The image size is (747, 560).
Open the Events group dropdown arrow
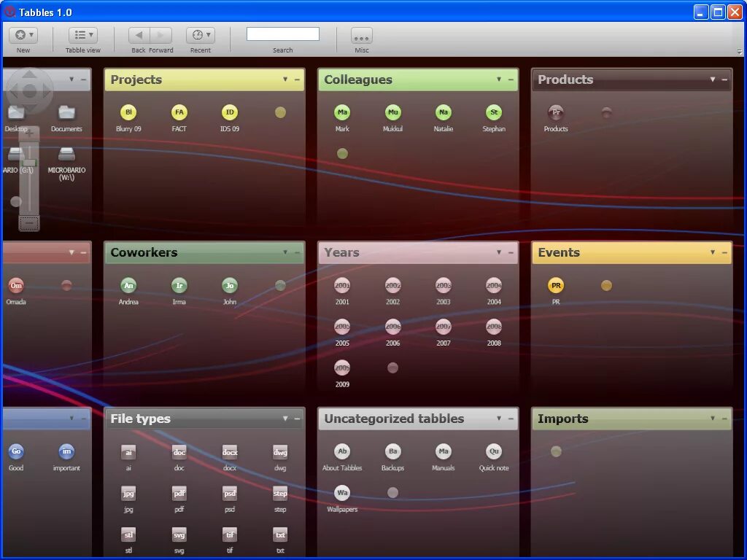pos(713,252)
